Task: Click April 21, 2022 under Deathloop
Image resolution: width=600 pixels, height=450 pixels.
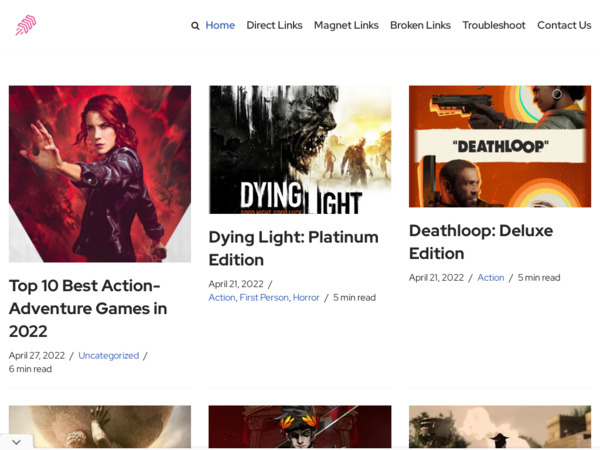Action: point(436,277)
